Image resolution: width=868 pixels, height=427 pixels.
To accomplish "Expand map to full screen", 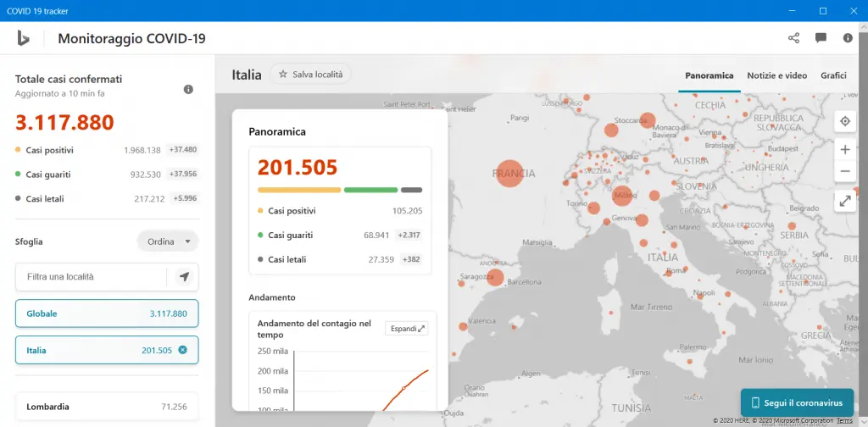I will pos(845,202).
